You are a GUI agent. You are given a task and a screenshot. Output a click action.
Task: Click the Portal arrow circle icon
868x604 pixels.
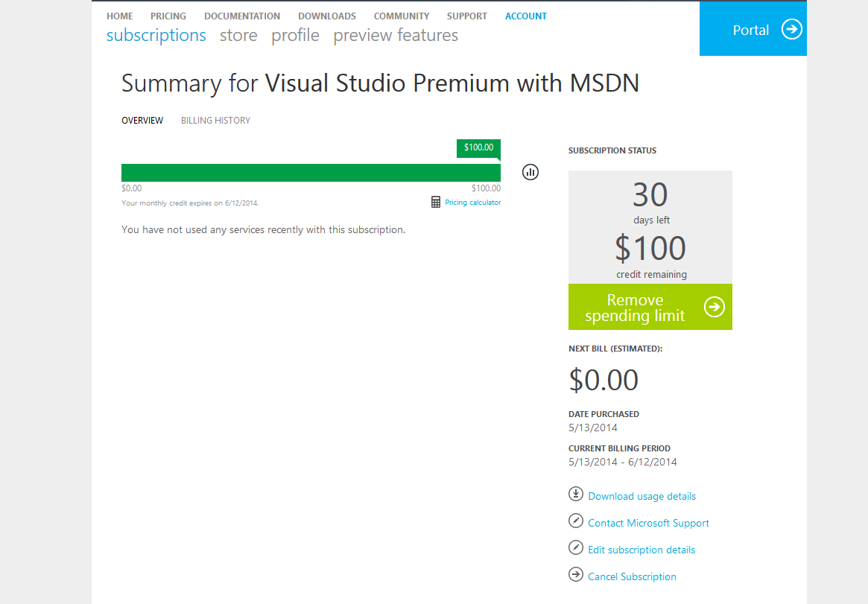(791, 29)
